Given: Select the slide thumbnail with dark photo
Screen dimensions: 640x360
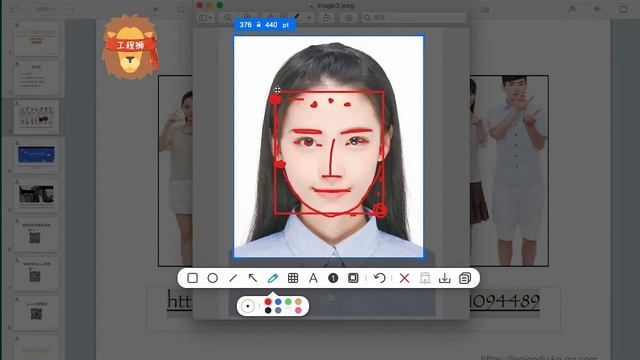Looking at the screenshot, I should [36, 195].
